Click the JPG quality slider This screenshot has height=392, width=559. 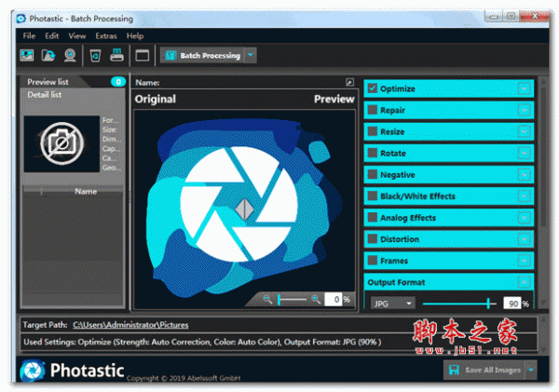click(459, 304)
